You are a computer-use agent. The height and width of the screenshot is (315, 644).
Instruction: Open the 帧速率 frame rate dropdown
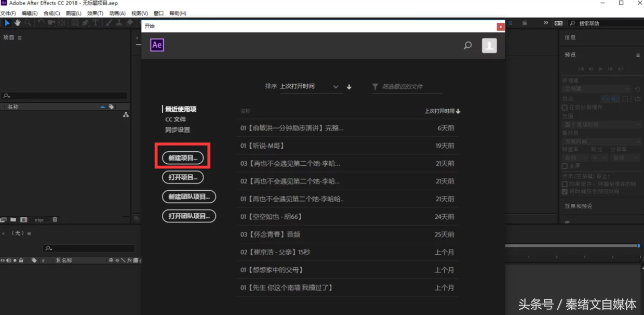tap(575, 157)
